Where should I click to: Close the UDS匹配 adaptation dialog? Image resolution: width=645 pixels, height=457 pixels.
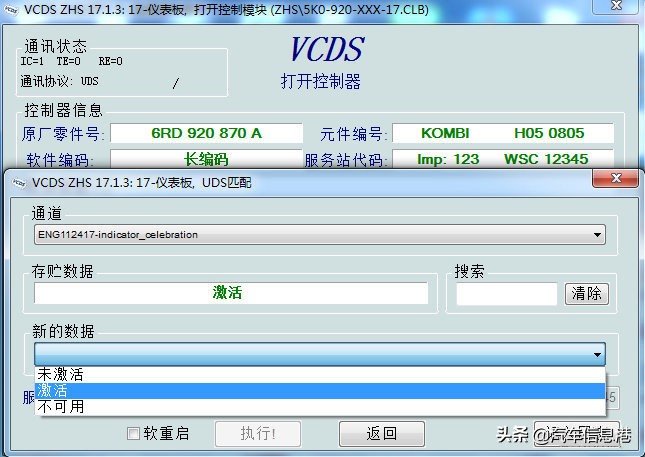pyautogui.click(x=616, y=178)
